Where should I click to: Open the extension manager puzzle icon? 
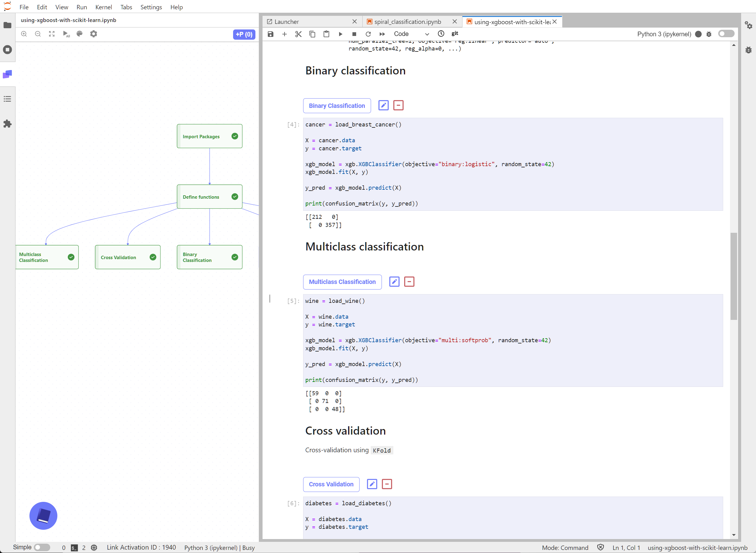point(7,124)
